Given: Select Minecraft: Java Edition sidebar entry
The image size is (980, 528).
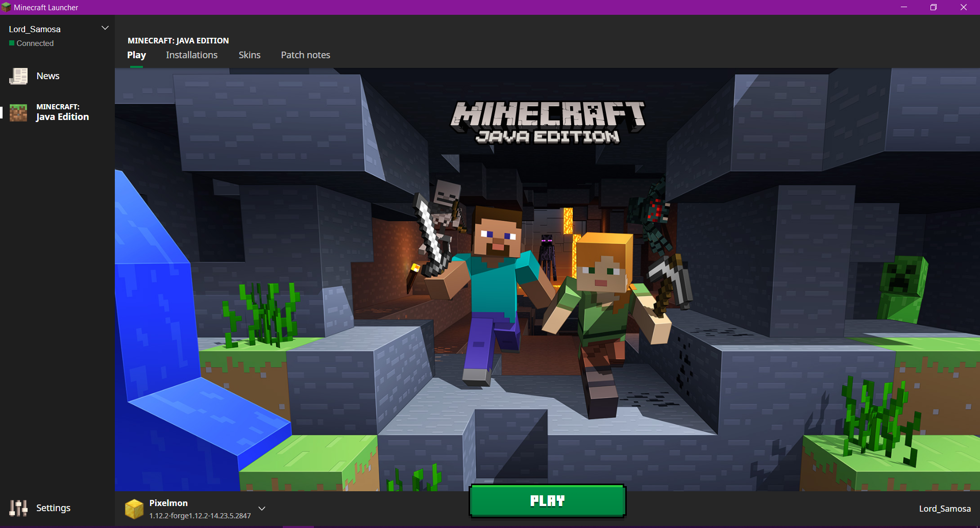Looking at the screenshot, I should [x=57, y=112].
